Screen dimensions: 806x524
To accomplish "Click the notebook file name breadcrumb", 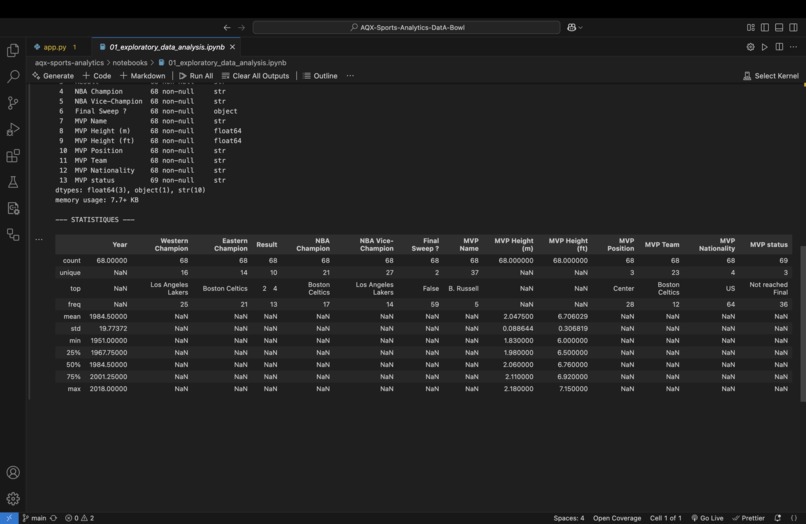I will (x=227, y=63).
